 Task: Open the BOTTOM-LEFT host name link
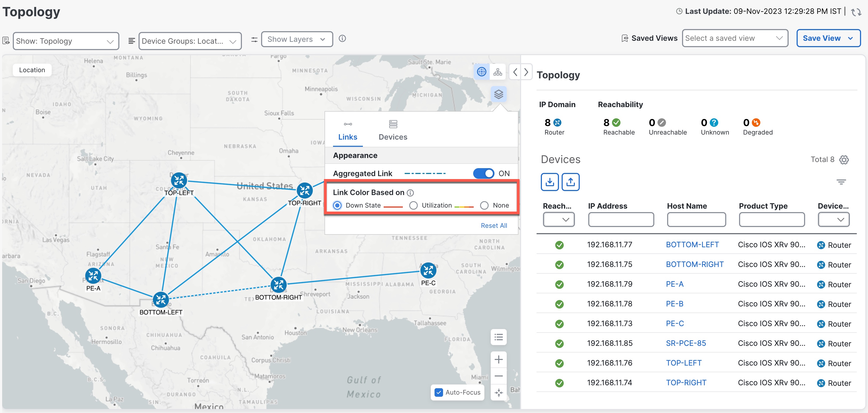(692, 245)
